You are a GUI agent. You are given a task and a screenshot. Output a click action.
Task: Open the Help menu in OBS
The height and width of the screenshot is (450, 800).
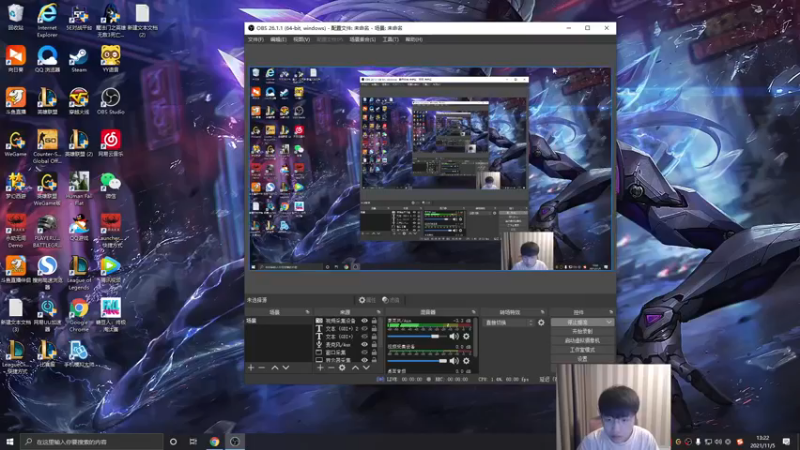point(414,39)
